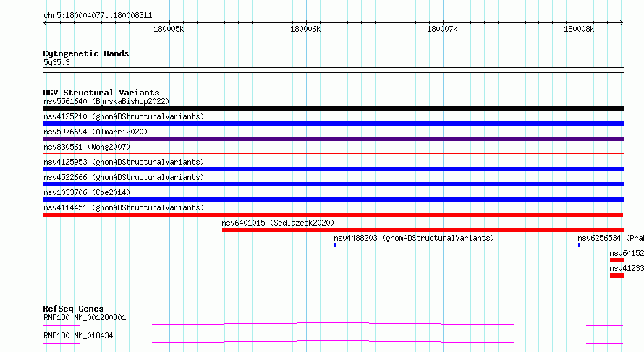
Task: Click the nsv1033706 (Coe2014) label
Action: click(87, 192)
